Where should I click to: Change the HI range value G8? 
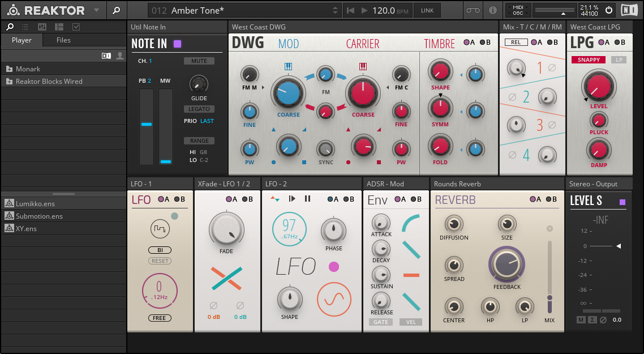coord(203,152)
